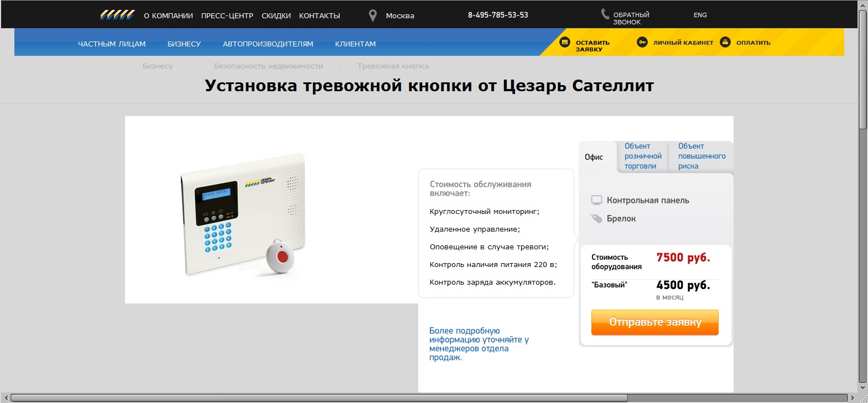Screen dimensions: 868x403
Task: Switch site language to ENG
Action: point(700,15)
